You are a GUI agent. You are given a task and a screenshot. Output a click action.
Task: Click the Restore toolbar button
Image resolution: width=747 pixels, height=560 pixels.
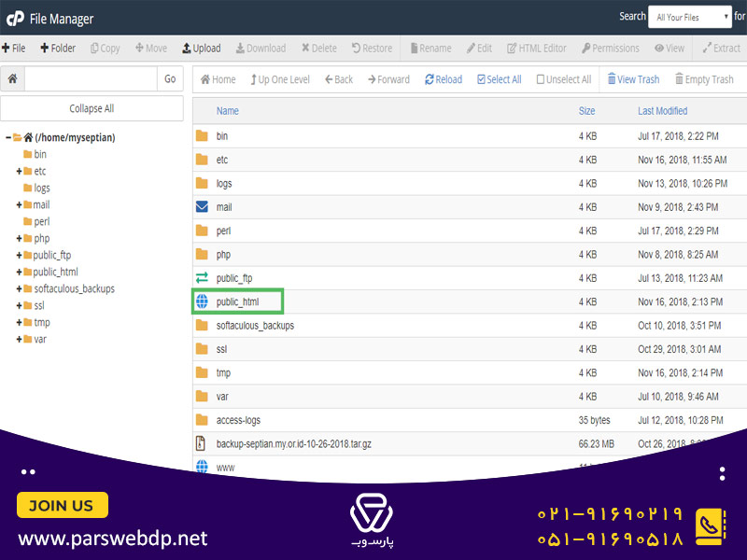[x=372, y=49]
